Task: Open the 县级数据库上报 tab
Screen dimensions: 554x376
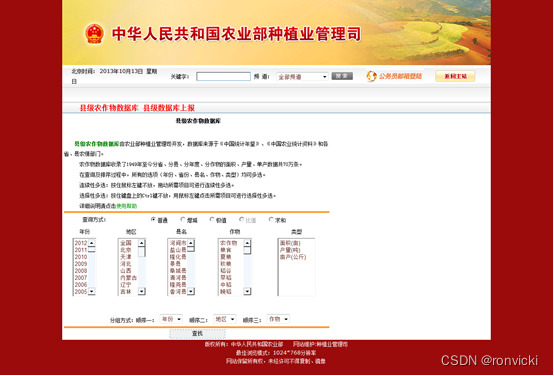Action: click(169, 108)
